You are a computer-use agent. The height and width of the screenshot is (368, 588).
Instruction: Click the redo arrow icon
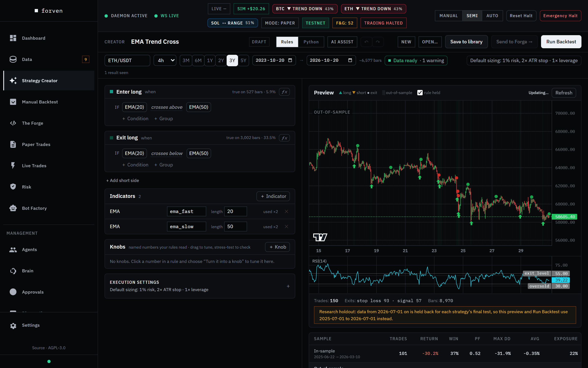[x=378, y=42]
